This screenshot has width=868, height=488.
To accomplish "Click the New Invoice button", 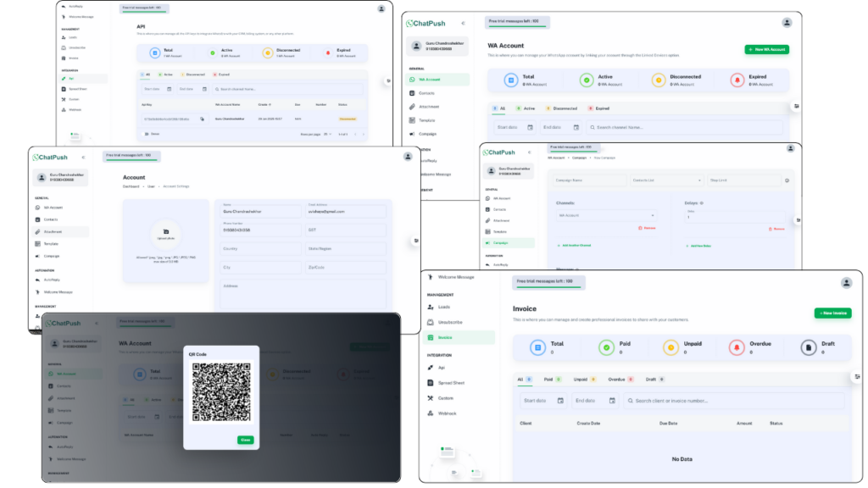I will pos(832,313).
